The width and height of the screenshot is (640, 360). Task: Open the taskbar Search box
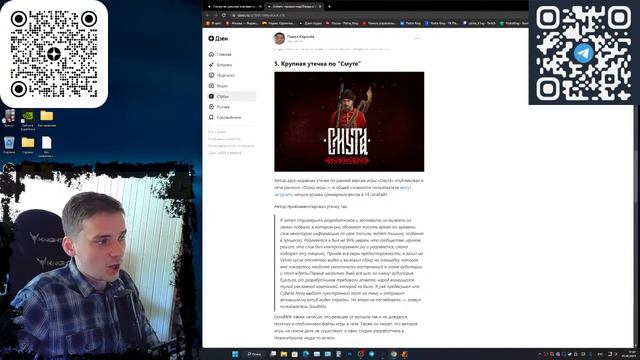[x=254, y=354]
